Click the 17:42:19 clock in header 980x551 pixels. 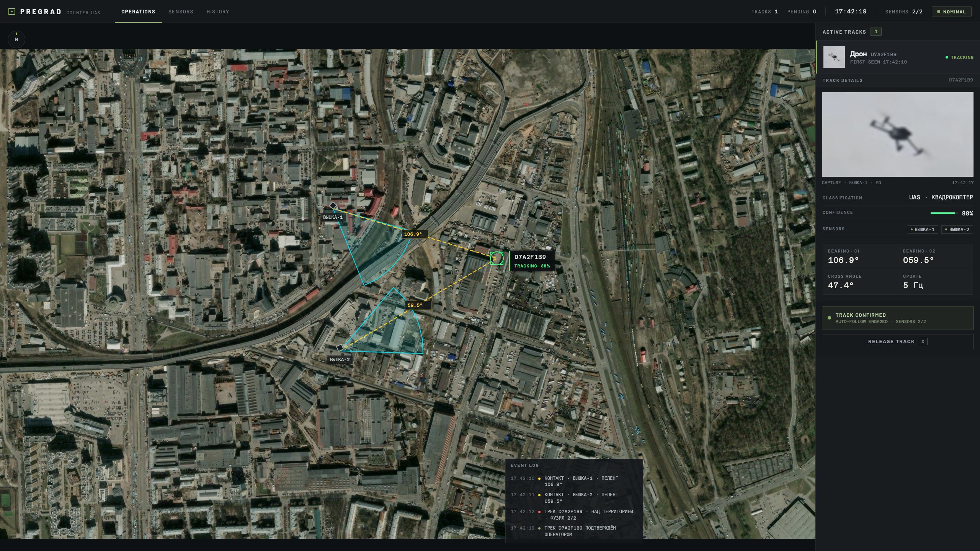click(x=851, y=11)
